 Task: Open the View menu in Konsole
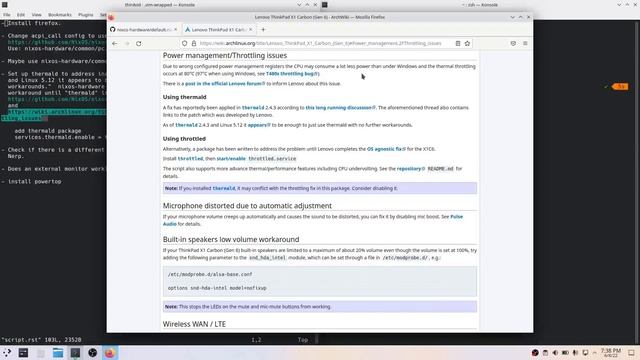pyautogui.click(x=36, y=15)
